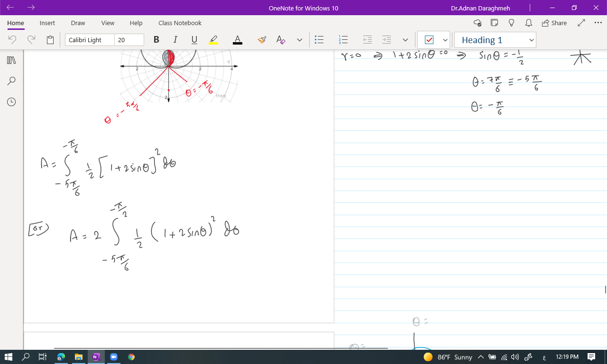Open the search pane
The width and height of the screenshot is (607, 364).
pyautogui.click(x=12, y=81)
